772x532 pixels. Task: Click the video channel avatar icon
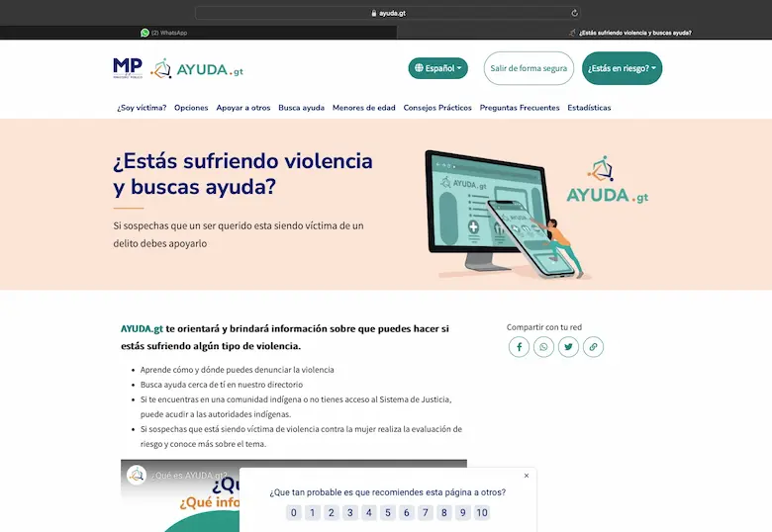(x=137, y=475)
